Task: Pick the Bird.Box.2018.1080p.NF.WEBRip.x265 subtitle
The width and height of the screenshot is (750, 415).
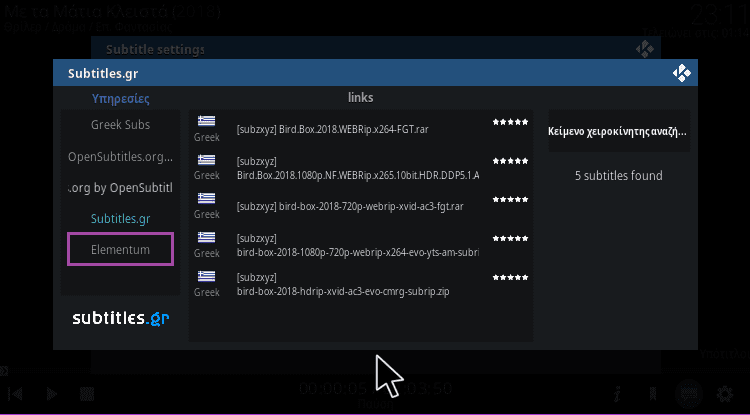Action: [361, 168]
